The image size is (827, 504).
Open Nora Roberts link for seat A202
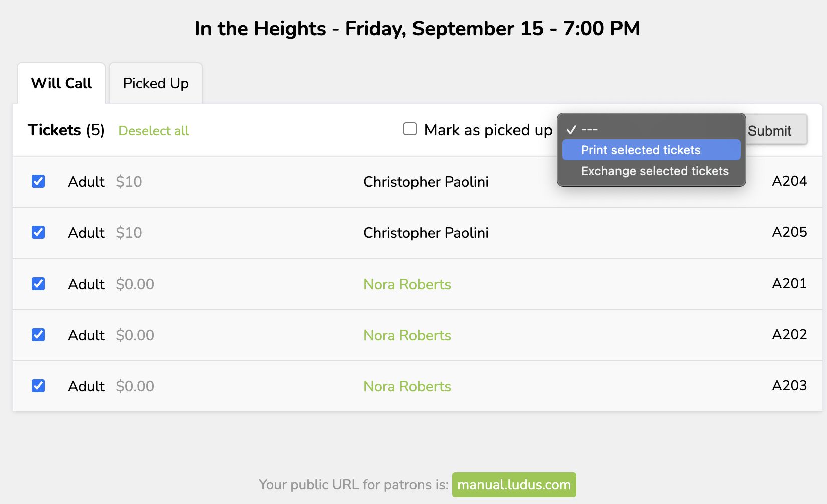tap(407, 335)
